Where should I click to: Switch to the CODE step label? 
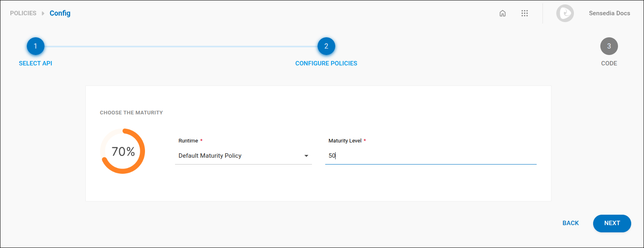pyautogui.click(x=609, y=63)
